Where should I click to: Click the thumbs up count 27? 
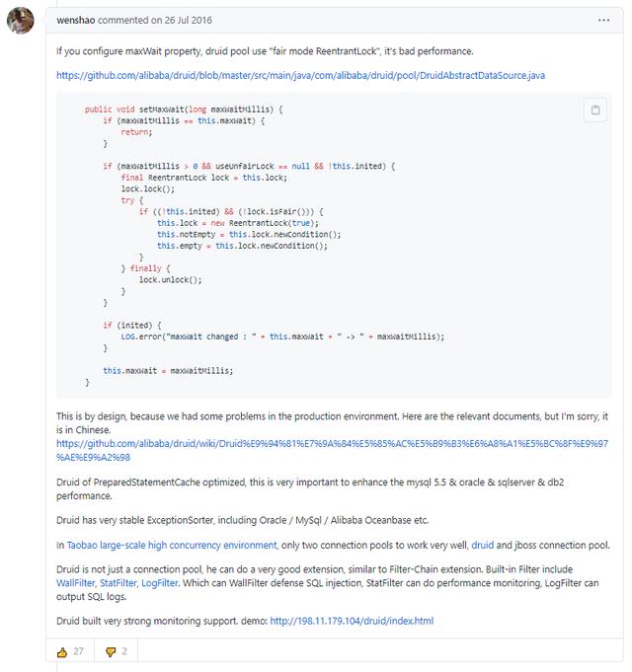click(77, 651)
